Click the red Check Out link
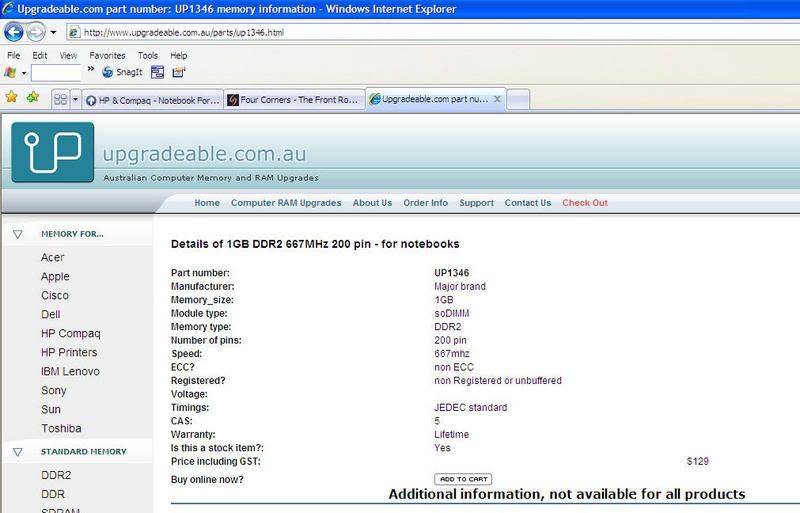Image resolution: width=800 pixels, height=513 pixels. [585, 203]
